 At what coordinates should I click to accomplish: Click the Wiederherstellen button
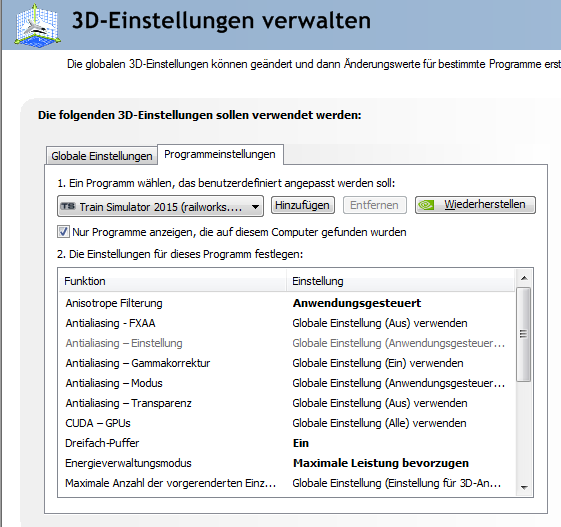pos(475,205)
